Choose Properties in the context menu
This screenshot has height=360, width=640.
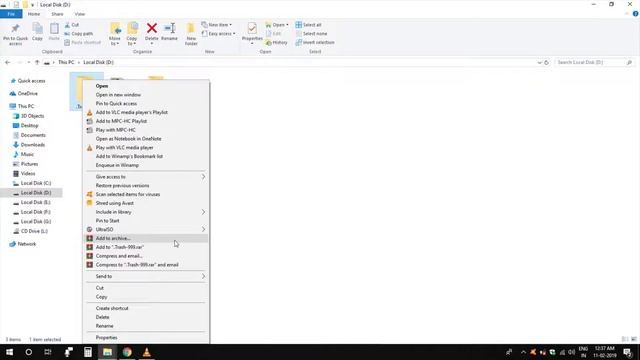tap(146, 338)
